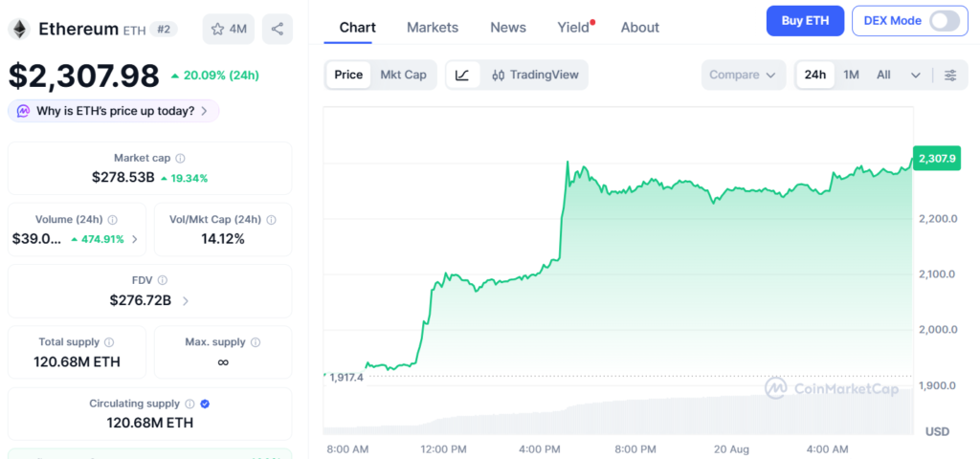Show info icon beside Max. supply
Viewport: 980px width, 459px height.
point(256,342)
